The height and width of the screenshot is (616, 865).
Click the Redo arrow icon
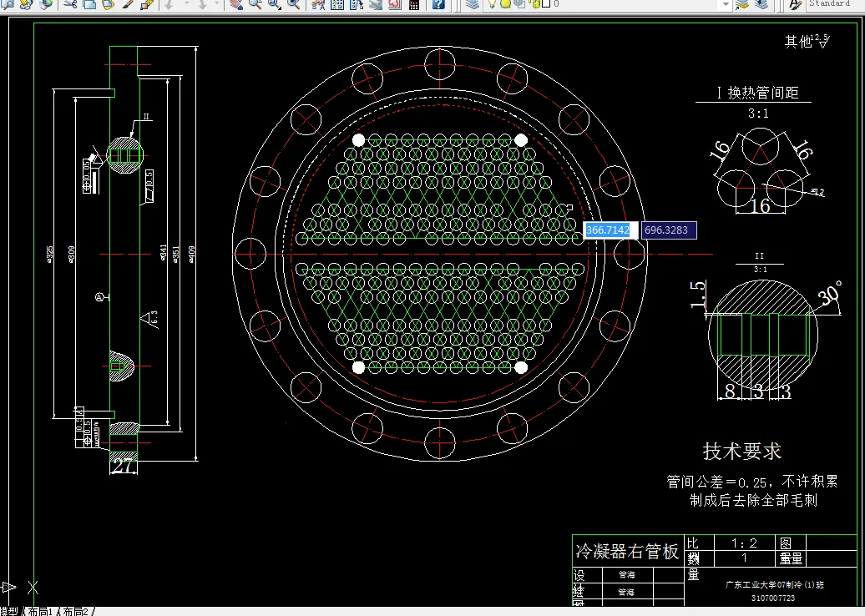coord(202,4)
